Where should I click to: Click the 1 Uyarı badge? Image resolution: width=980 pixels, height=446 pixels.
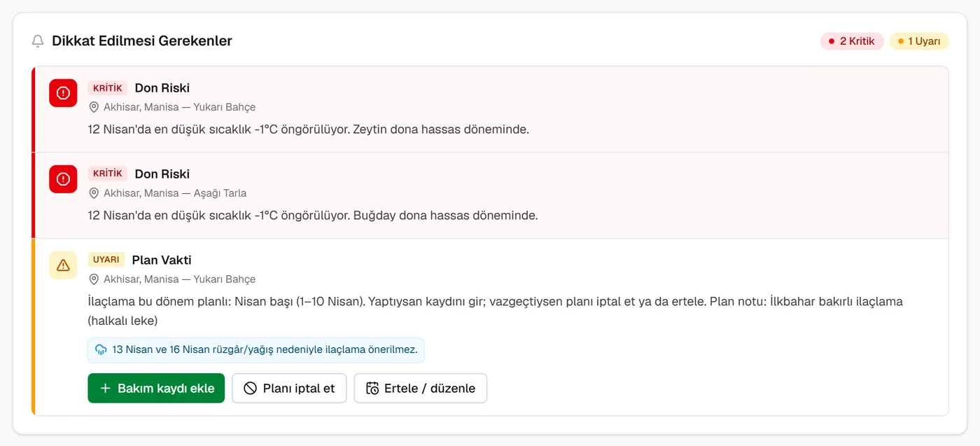(919, 41)
